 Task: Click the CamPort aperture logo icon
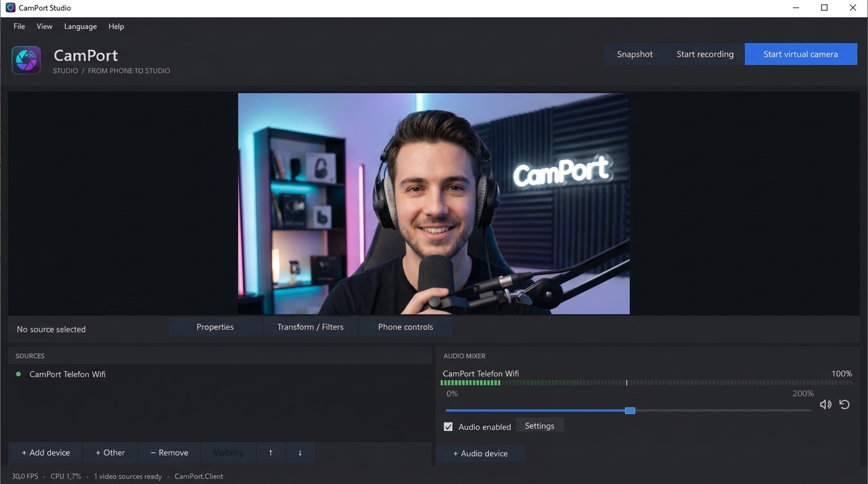point(26,60)
